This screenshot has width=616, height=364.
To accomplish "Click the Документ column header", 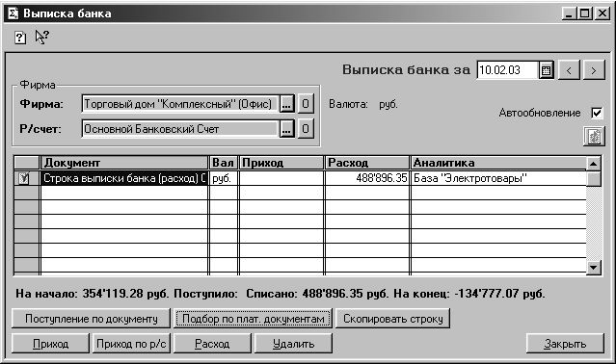I will coord(124,163).
